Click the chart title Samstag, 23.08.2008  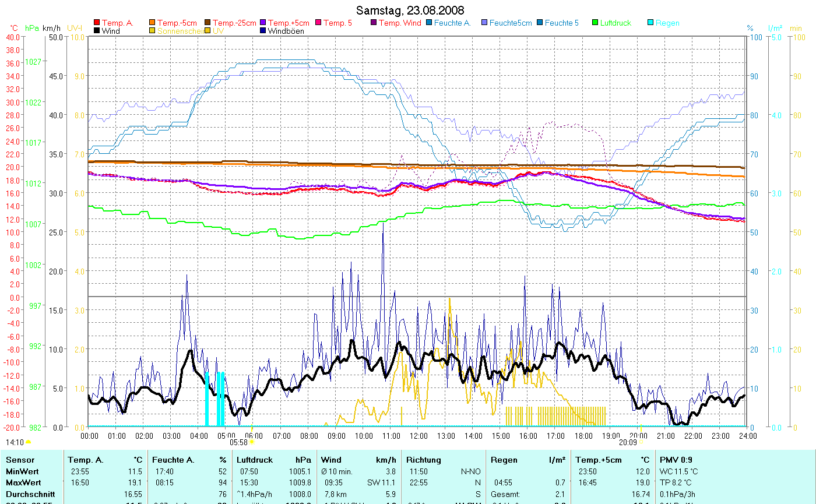pyautogui.click(x=410, y=11)
